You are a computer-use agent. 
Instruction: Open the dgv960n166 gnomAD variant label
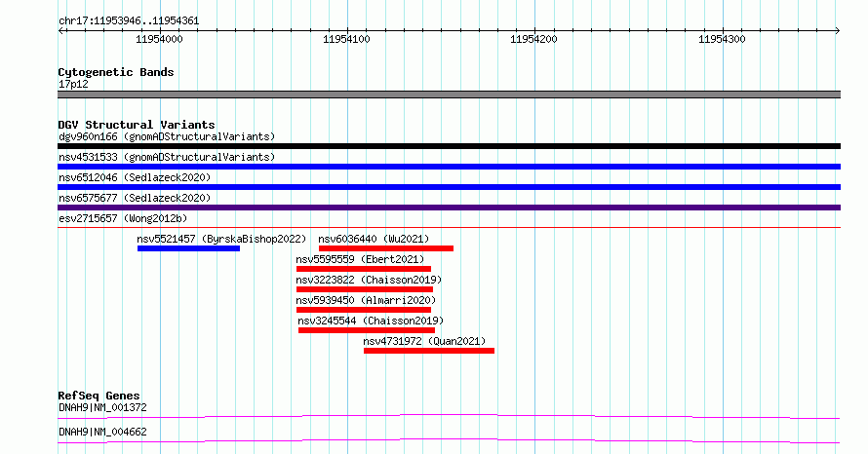[167, 136]
